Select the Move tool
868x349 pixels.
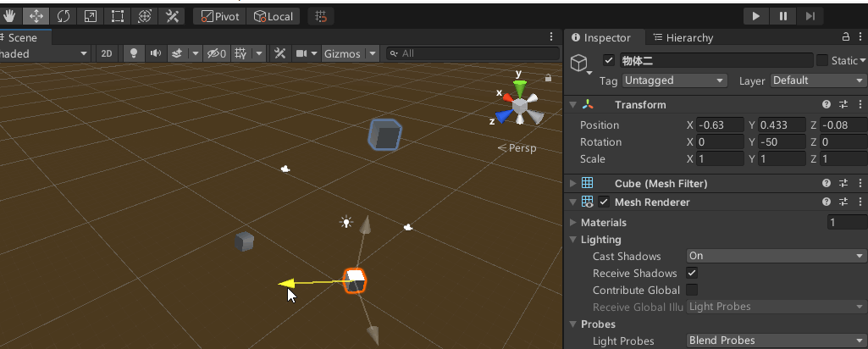36,16
